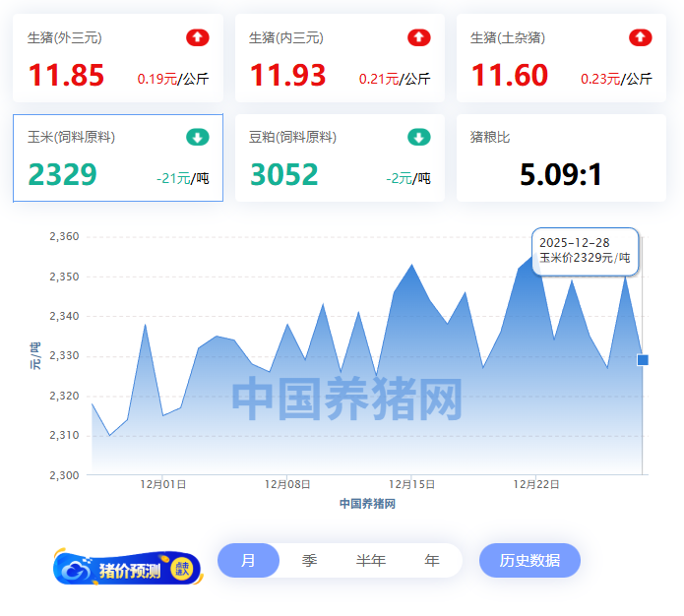
Task: Click the 玉米 price value 2329
Action: tap(63, 174)
